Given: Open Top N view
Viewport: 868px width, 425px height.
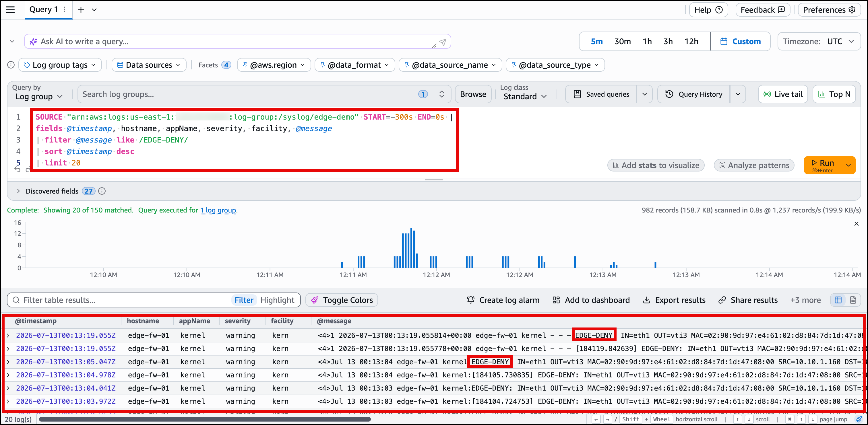Looking at the screenshot, I should pos(834,94).
